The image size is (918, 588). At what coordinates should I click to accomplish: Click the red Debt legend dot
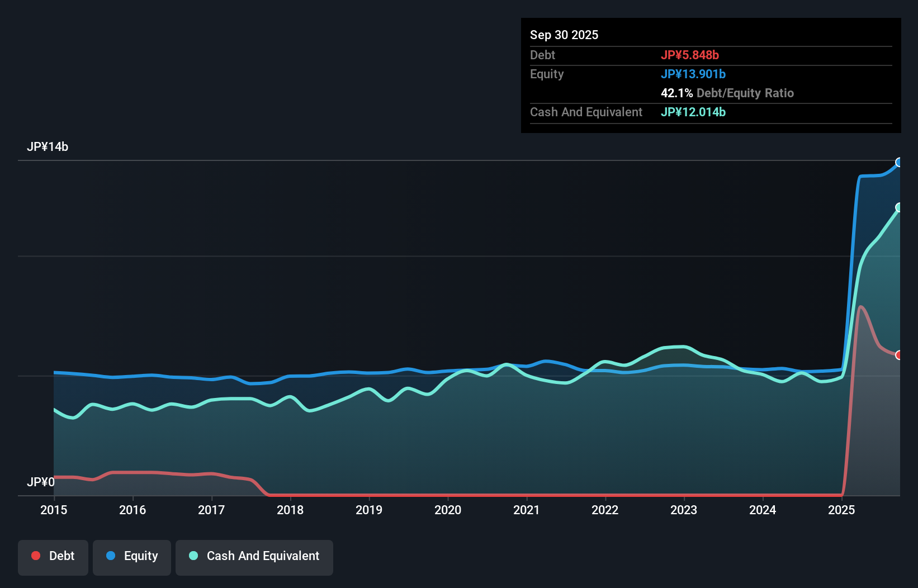(35, 556)
